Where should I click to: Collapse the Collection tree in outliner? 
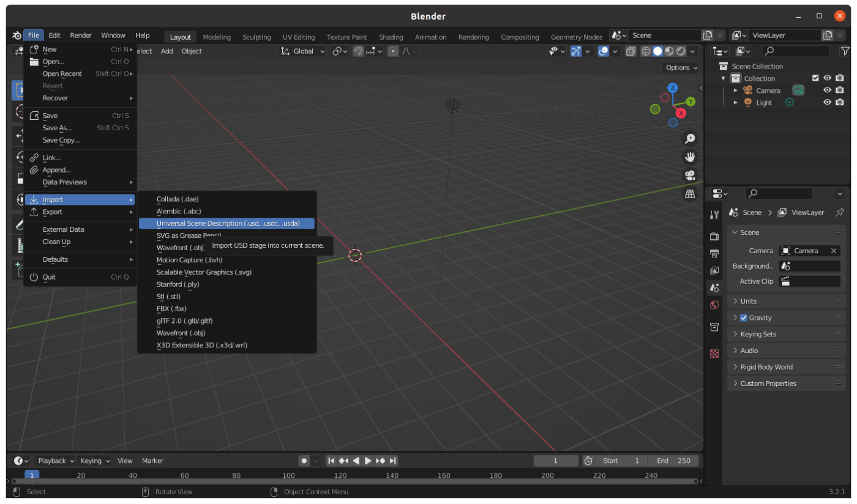tap(723, 78)
